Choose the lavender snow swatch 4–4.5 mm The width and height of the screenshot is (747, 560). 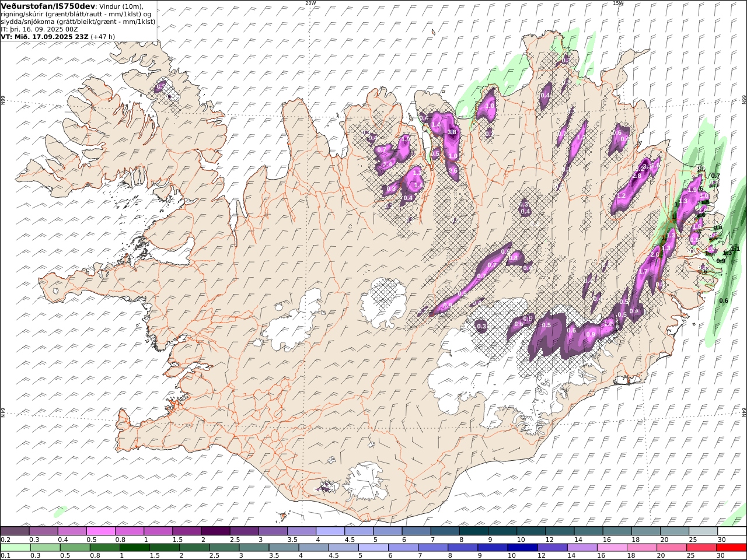(330, 531)
